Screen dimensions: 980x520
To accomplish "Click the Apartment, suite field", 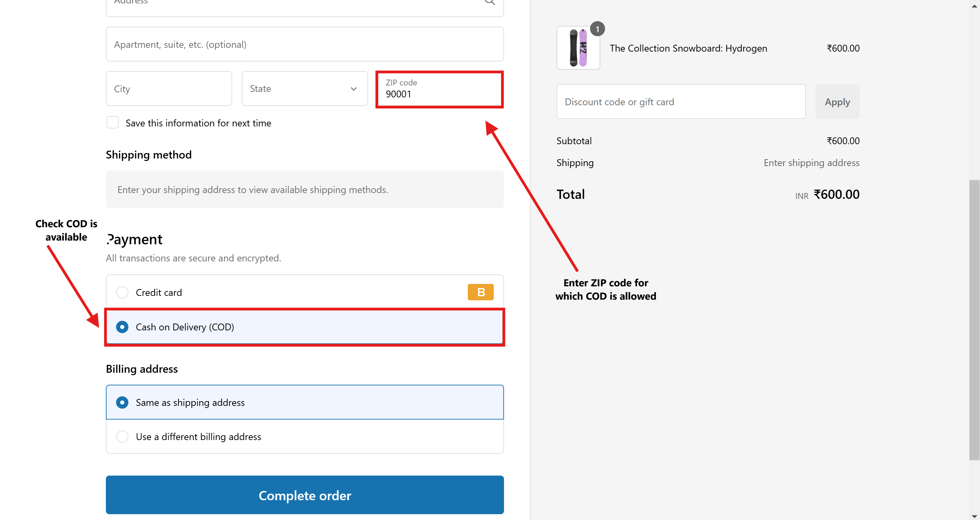I will pyautogui.click(x=304, y=44).
